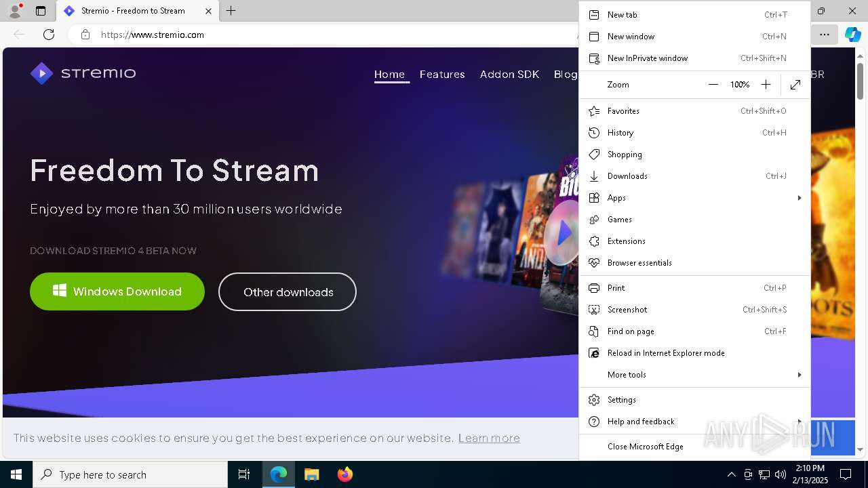
Task: Open the Blog nav link
Action: point(565,75)
